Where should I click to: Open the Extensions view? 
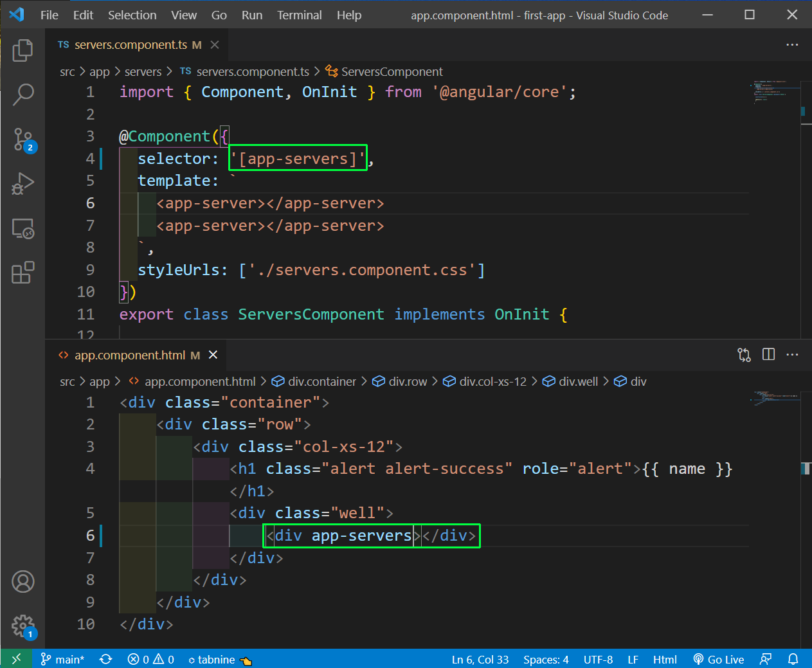[23, 273]
